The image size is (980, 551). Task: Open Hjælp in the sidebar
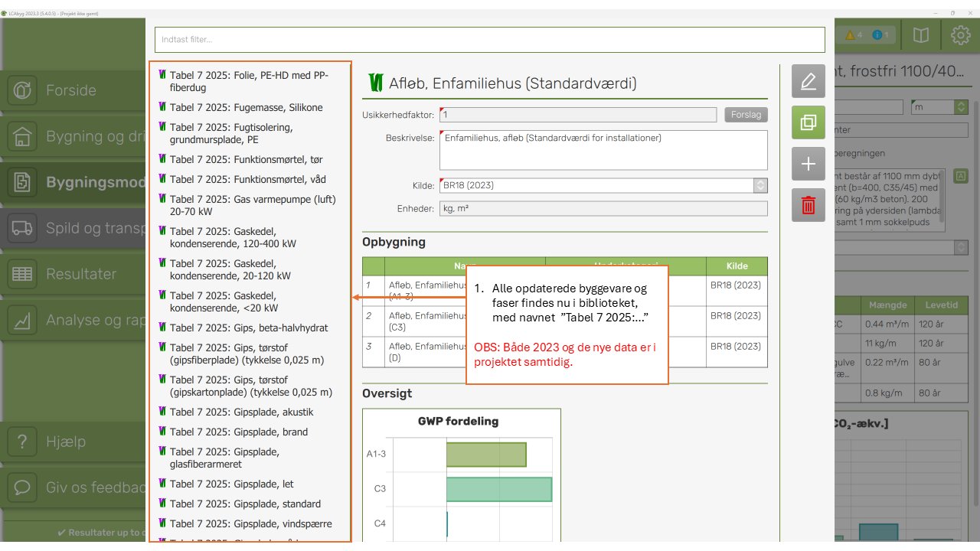[x=65, y=442]
